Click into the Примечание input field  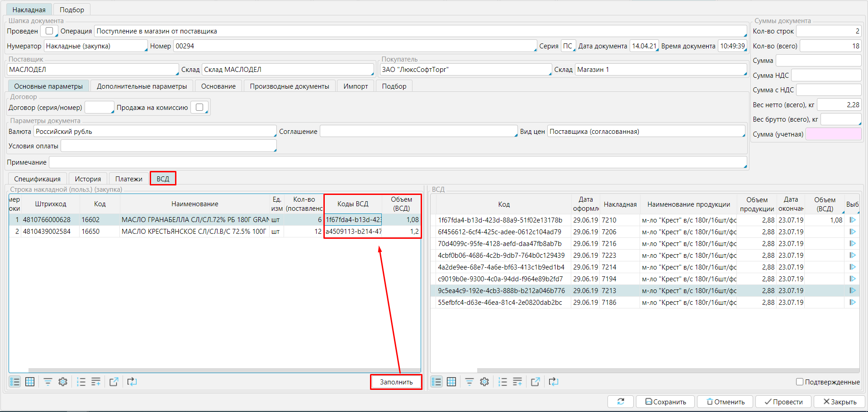point(397,162)
